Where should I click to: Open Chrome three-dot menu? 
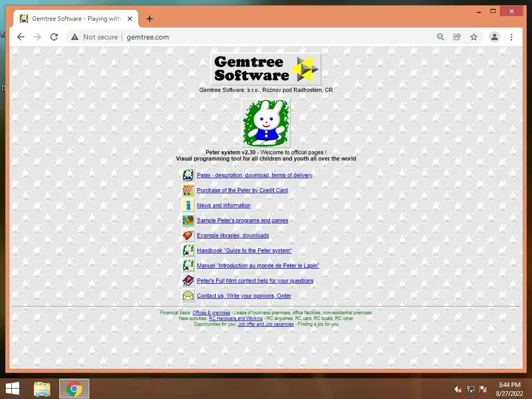click(511, 37)
